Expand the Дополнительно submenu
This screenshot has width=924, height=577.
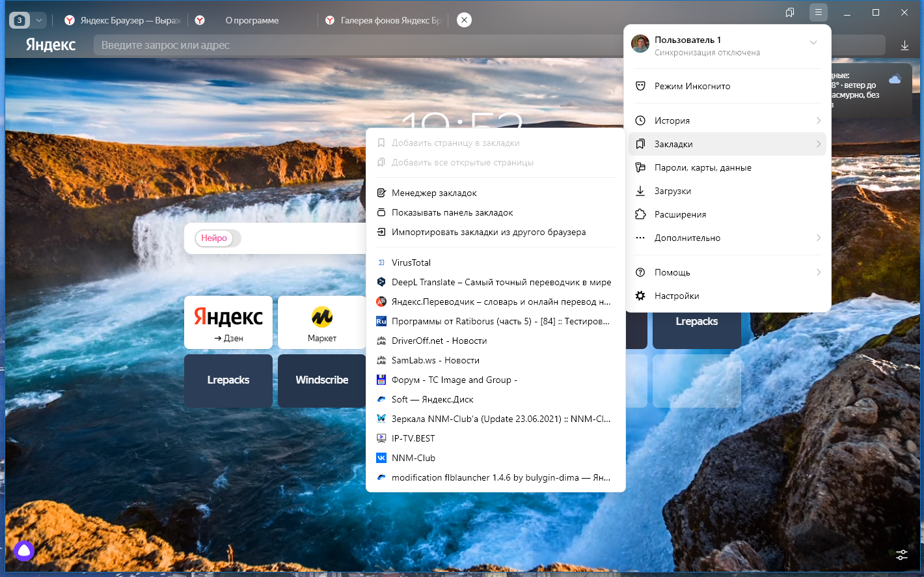(x=727, y=238)
